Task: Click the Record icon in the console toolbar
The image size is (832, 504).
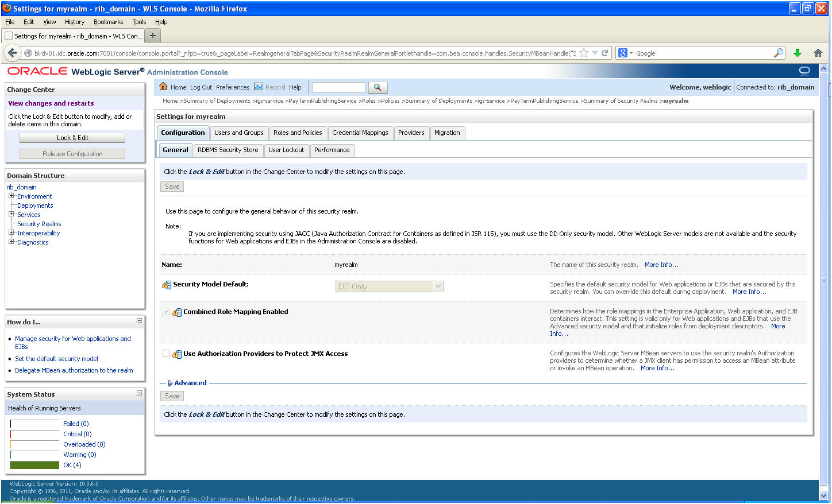Action: click(x=259, y=87)
